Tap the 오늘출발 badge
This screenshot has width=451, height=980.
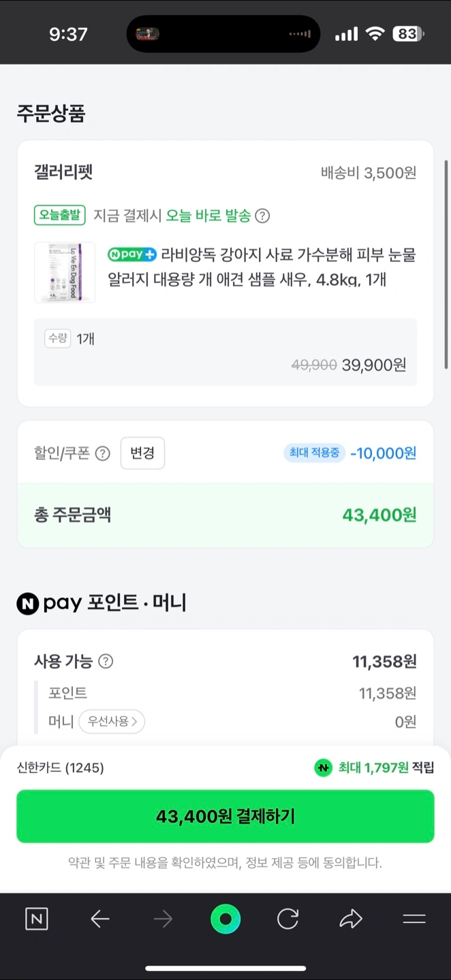[x=59, y=216]
